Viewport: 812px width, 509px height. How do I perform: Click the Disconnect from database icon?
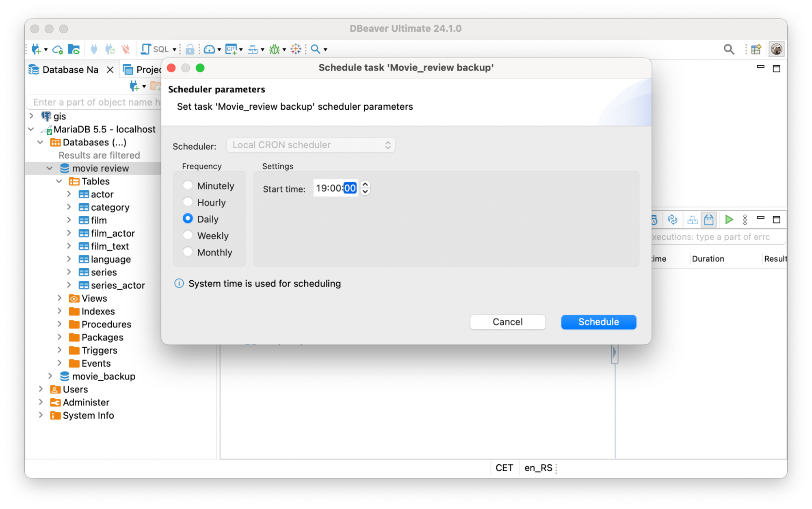[125, 49]
